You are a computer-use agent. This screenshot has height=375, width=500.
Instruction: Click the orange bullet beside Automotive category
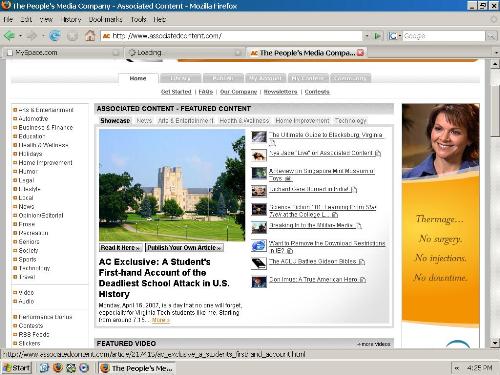15,118
